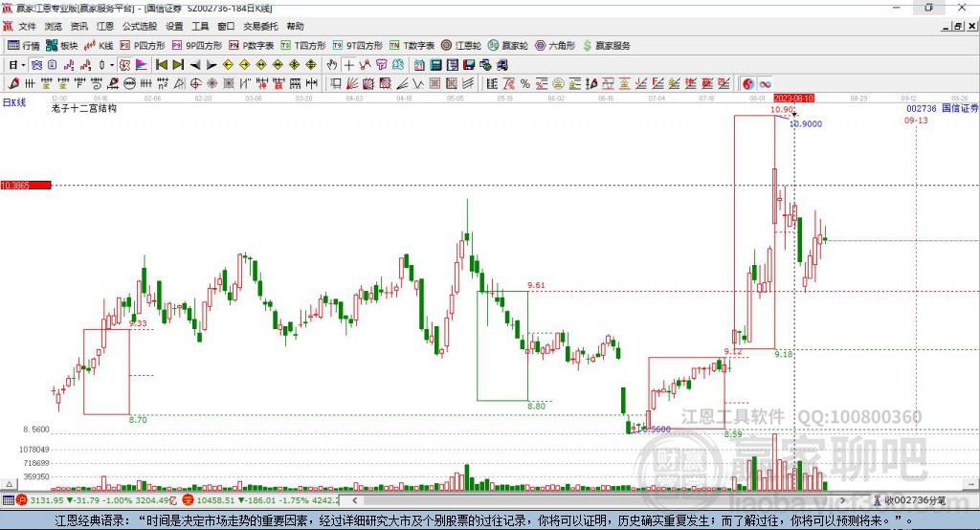Expand the candlestick style dropdown arrow
The height and width of the screenshot is (530, 980).
(112, 65)
